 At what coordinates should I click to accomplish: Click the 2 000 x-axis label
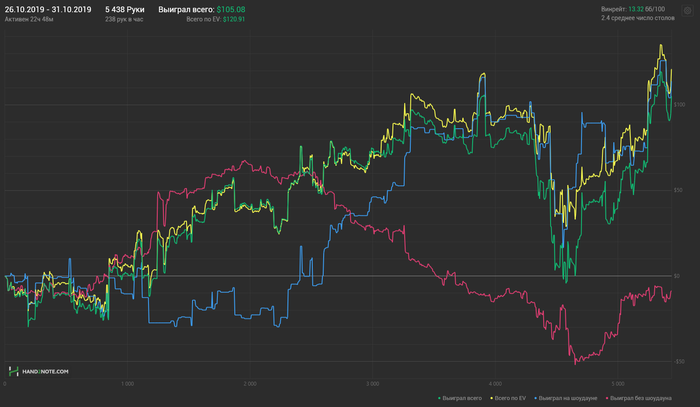pyautogui.click(x=250, y=384)
